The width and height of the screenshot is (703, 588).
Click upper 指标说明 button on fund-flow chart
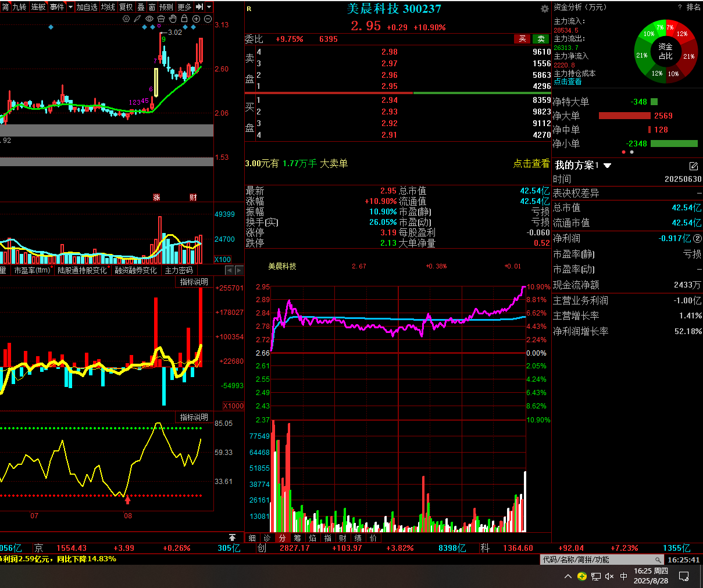point(194,282)
